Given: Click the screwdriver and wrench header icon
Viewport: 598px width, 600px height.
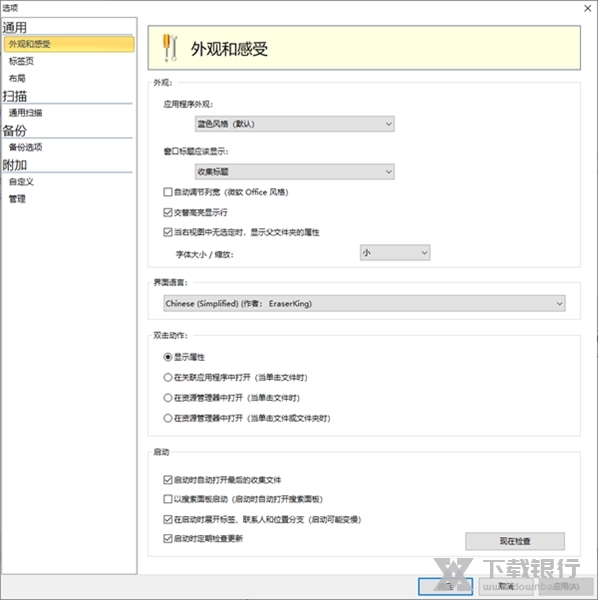Looking at the screenshot, I should click(170, 48).
